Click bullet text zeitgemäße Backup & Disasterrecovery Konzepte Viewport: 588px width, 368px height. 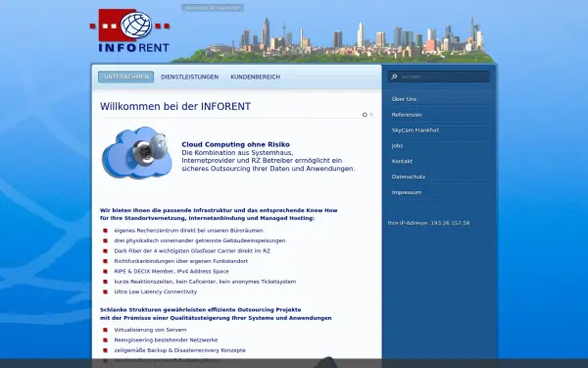tap(179, 350)
